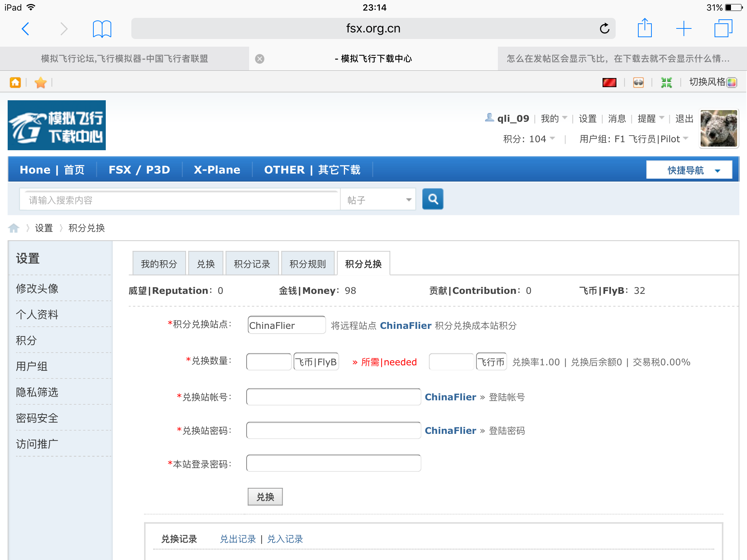Expand the 提醒 dropdown
This screenshot has width=747, height=560.
(x=651, y=118)
